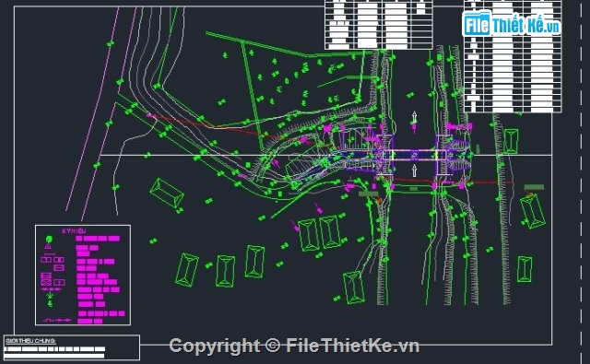Click the lower white flow arrow below bridge

414,170
